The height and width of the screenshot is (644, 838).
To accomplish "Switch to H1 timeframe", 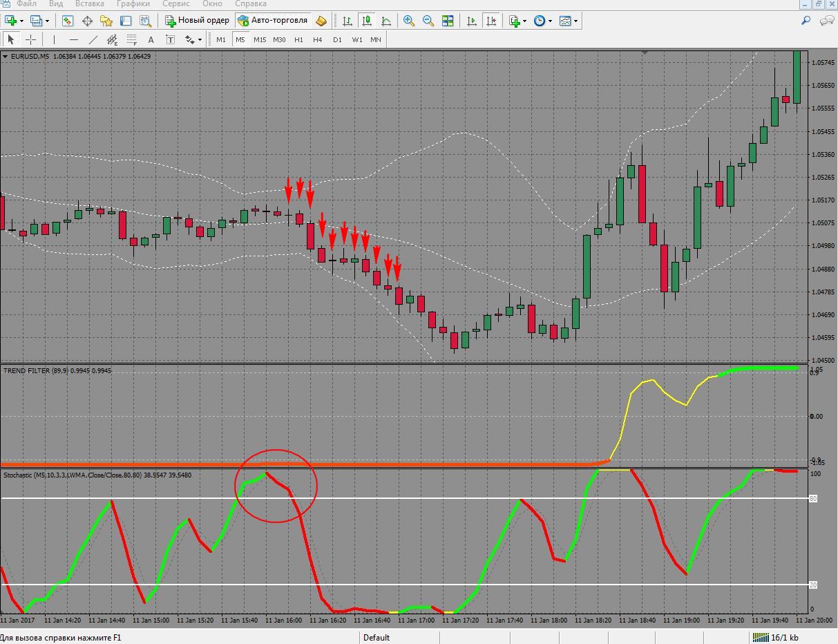I will 298,39.
